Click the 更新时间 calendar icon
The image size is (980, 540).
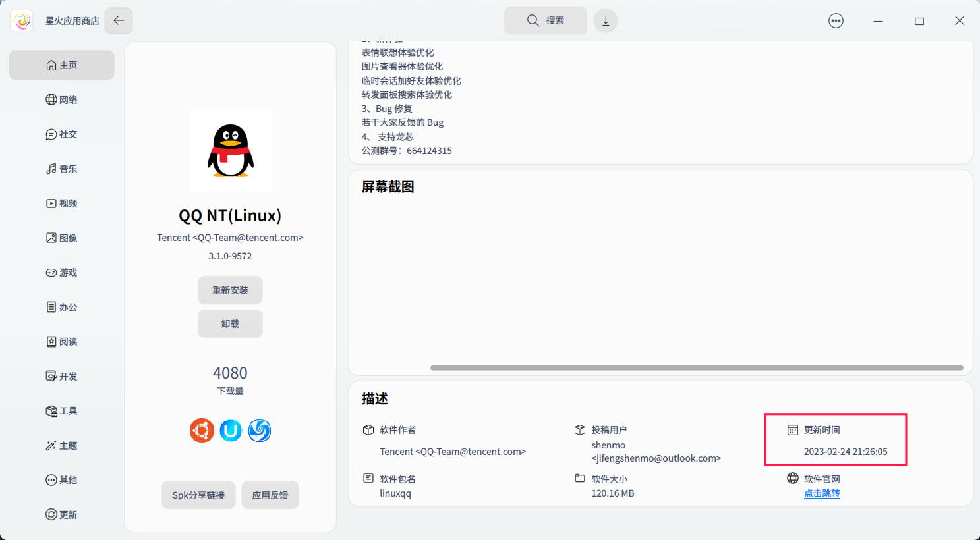coord(793,430)
